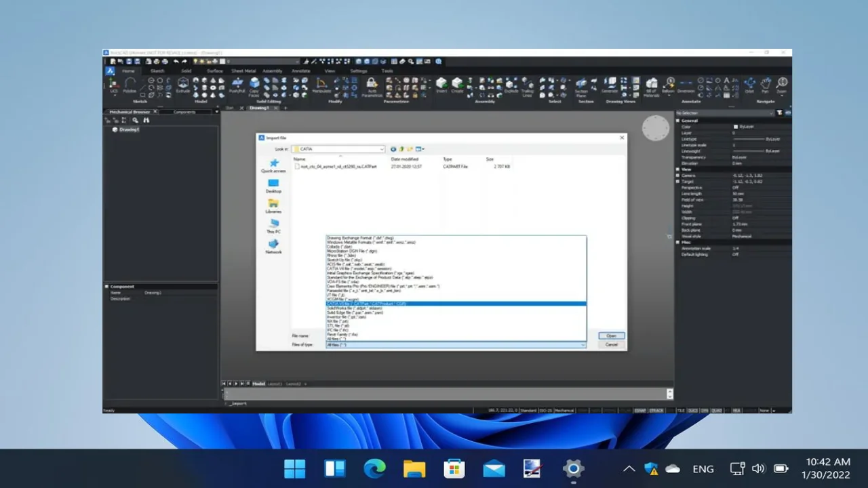The image size is (868, 488).
Task: Select the listed CATPart file
Action: tap(337, 166)
